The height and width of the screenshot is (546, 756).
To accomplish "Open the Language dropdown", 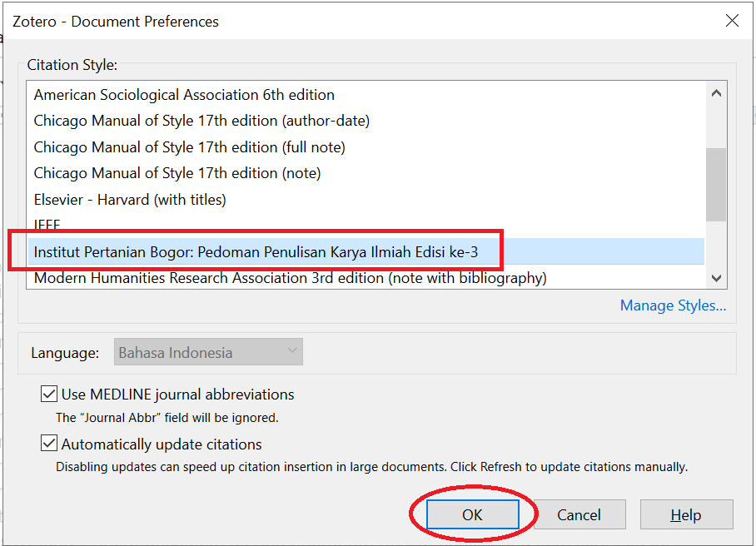I will pos(208,352).
